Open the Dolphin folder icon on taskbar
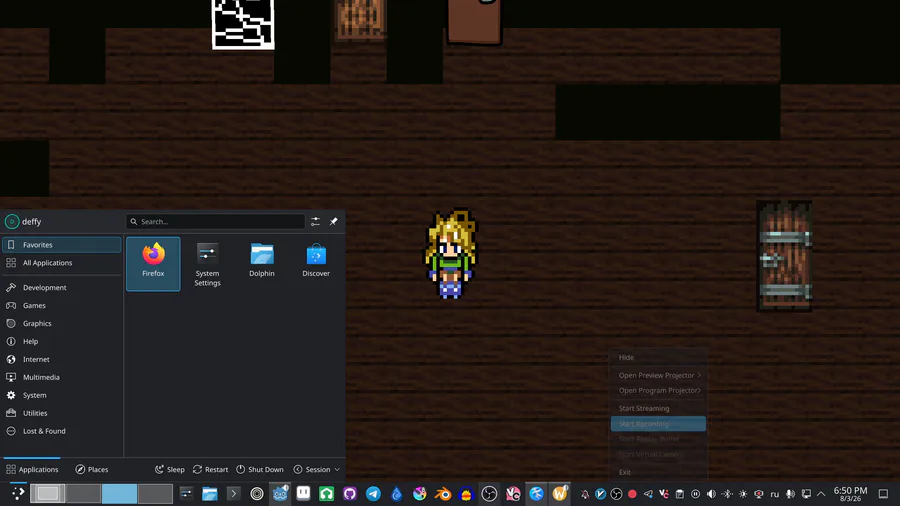This screenshot has width=900, height=506. point(210,493)
